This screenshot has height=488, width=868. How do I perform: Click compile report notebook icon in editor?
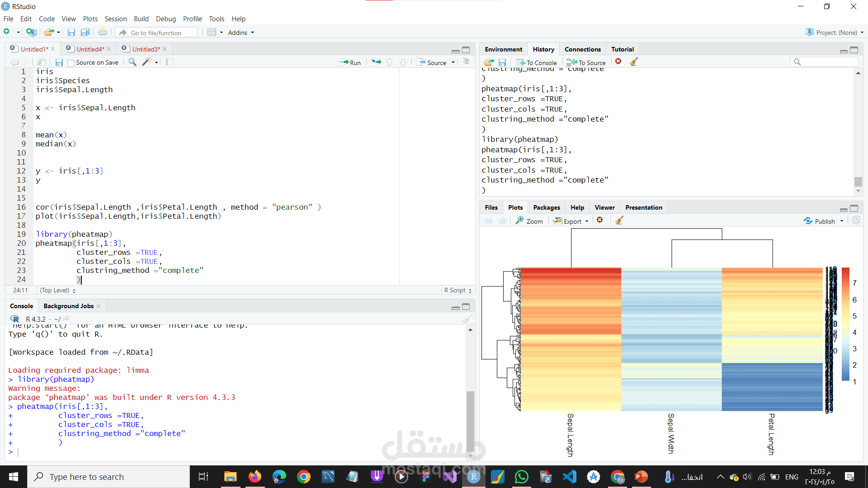[x=170, y=62]
